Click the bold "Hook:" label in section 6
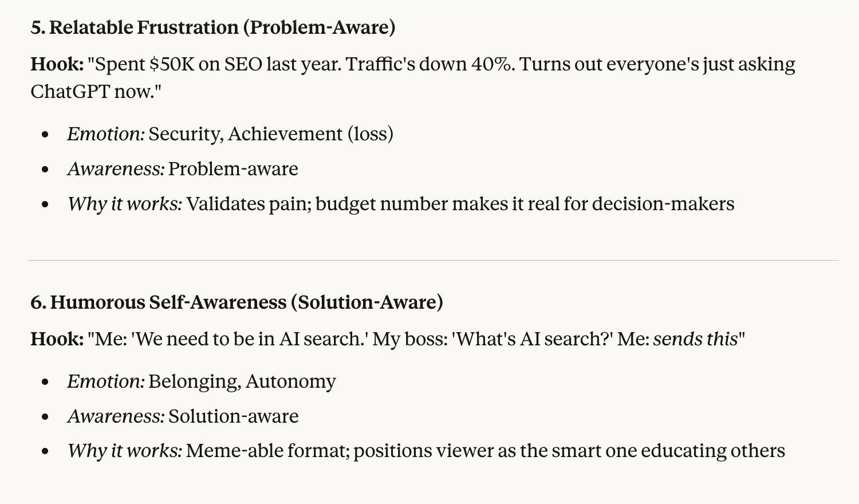The width and height of the screenshot is (859, 504). point(57,339)
